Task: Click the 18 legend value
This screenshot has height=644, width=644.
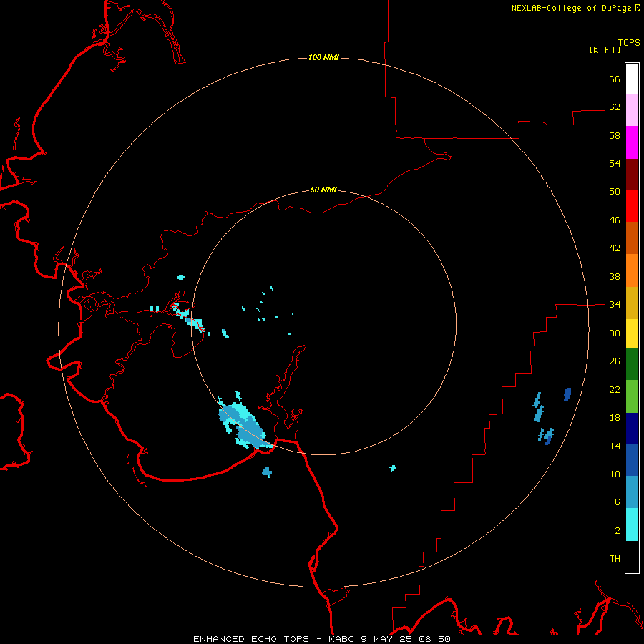Action: pyautogui.click(x=615, y=418)
